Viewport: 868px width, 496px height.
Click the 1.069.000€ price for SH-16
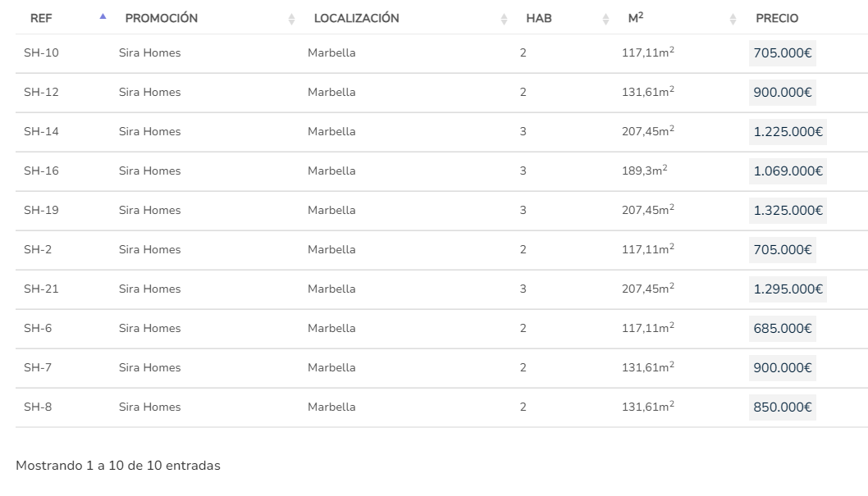pos(788,171)
